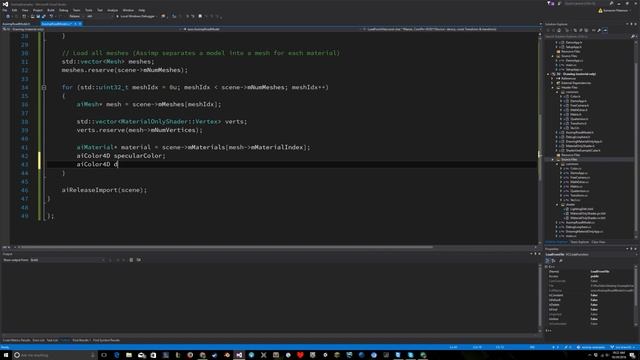The height and width of the screenshot is (360, 640).
Task: Click the Solution Explorer search field
Action: coord(588,36)
